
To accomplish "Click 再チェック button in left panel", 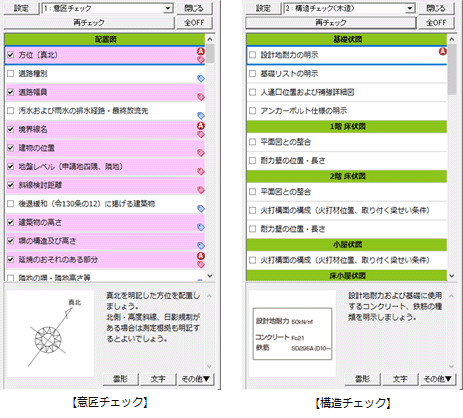I will click(89, 22).
